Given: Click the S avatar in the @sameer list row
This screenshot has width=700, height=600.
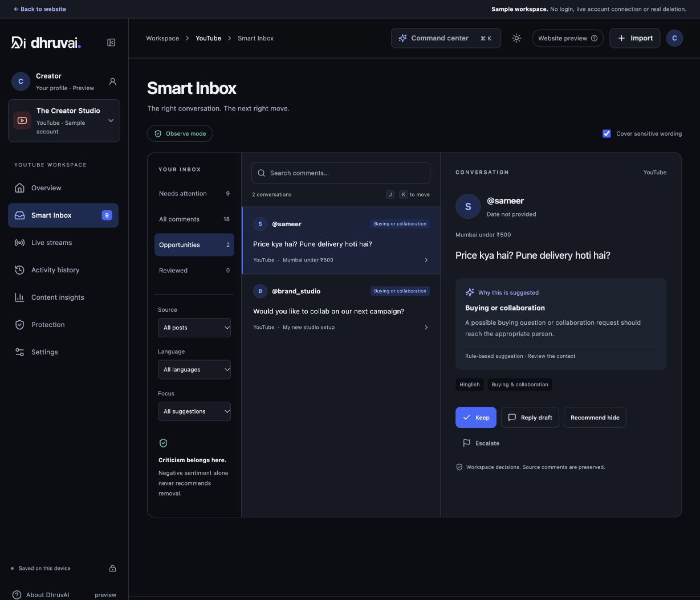Looking at the screenshot, I should coord(260,224).
